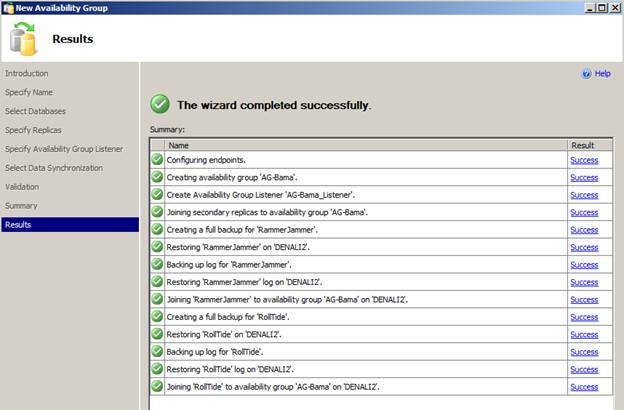Open Success link for 'Joining secondary replicas' row
Screen dimensions: 624x410
pyautogui.click(x=584, y=213)
